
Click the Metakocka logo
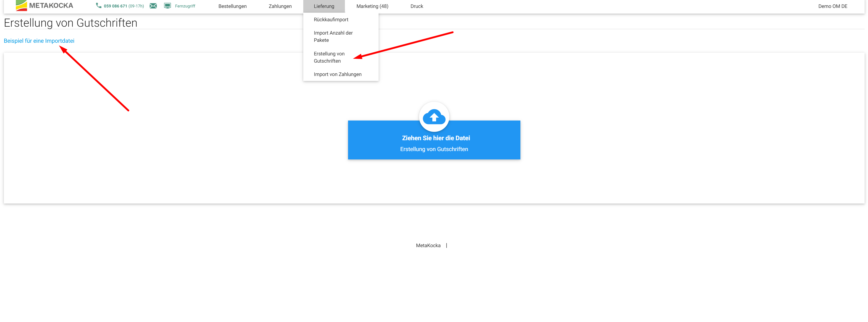pyautogui.click(x=45, y=5)
